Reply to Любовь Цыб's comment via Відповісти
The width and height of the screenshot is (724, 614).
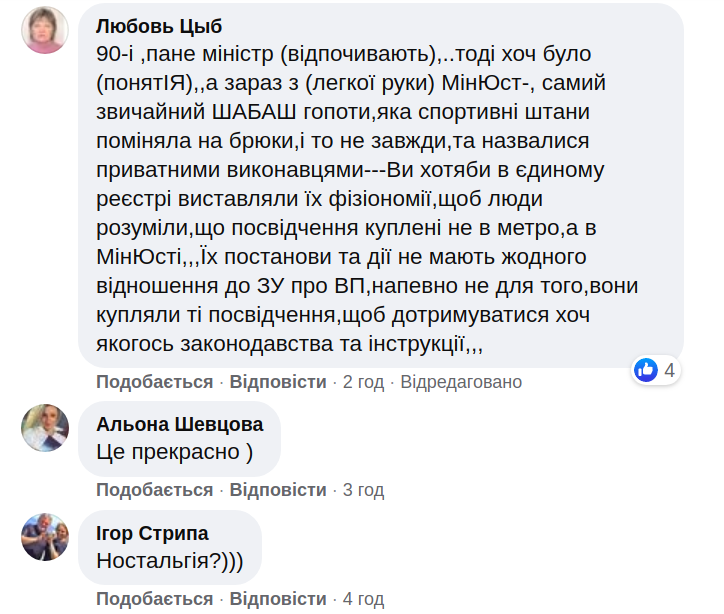(x=278, y=382)
